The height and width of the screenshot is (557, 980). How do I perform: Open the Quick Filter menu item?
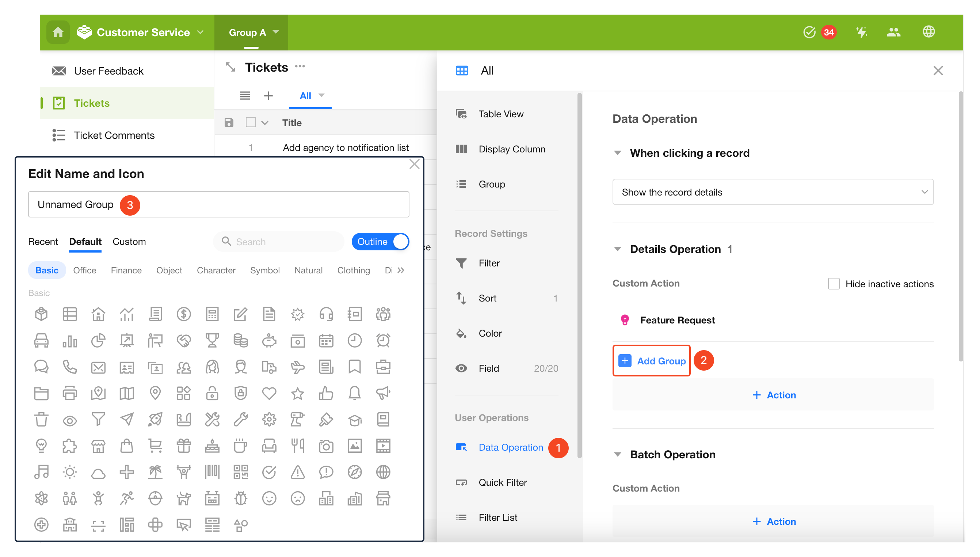click(502, 482)
